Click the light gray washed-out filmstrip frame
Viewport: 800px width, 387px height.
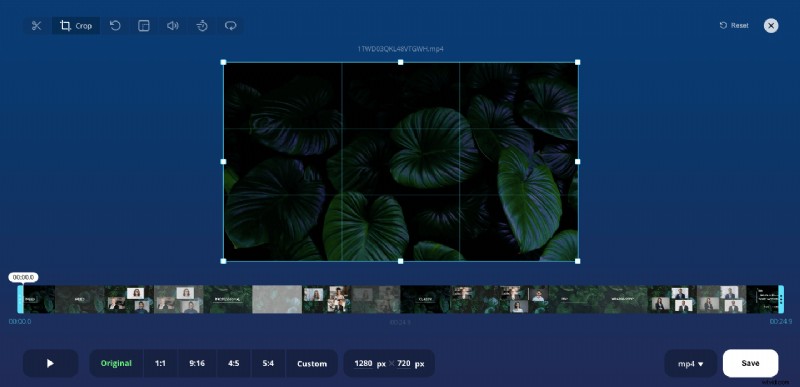[277, 299]
